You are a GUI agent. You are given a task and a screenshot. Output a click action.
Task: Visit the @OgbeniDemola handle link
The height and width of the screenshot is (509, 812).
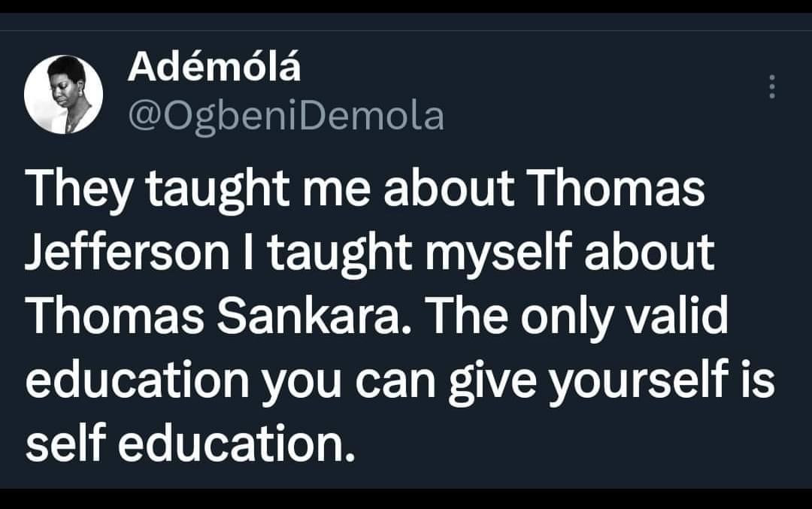point(286,116)
